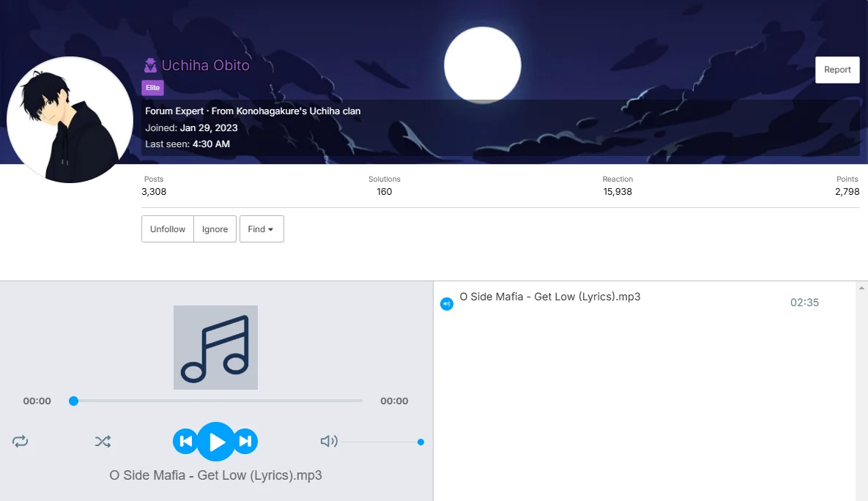
Task: Click the Jan 29, 2023 join date
Action: [209, 128]
